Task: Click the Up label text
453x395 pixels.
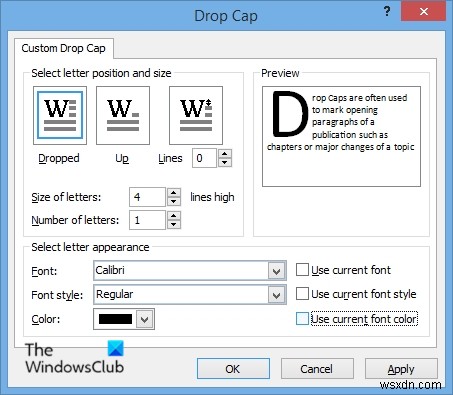Action: (122, 158)
